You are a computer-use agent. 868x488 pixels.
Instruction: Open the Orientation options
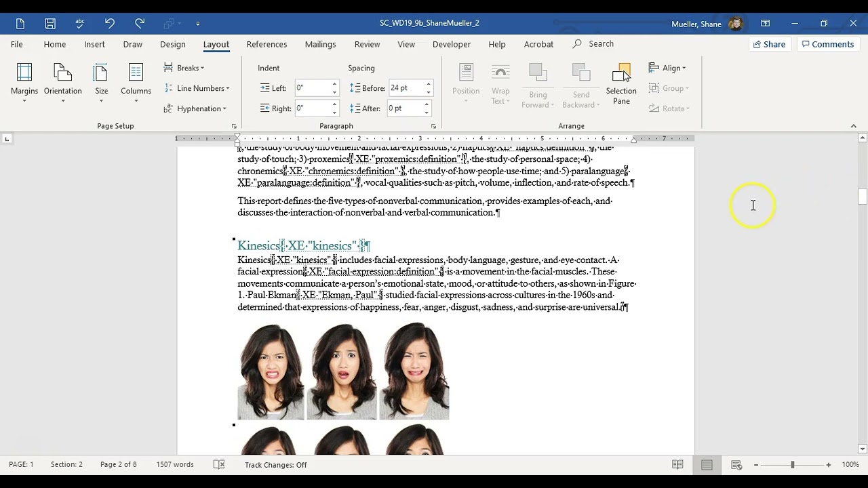[x=63, y=84]
